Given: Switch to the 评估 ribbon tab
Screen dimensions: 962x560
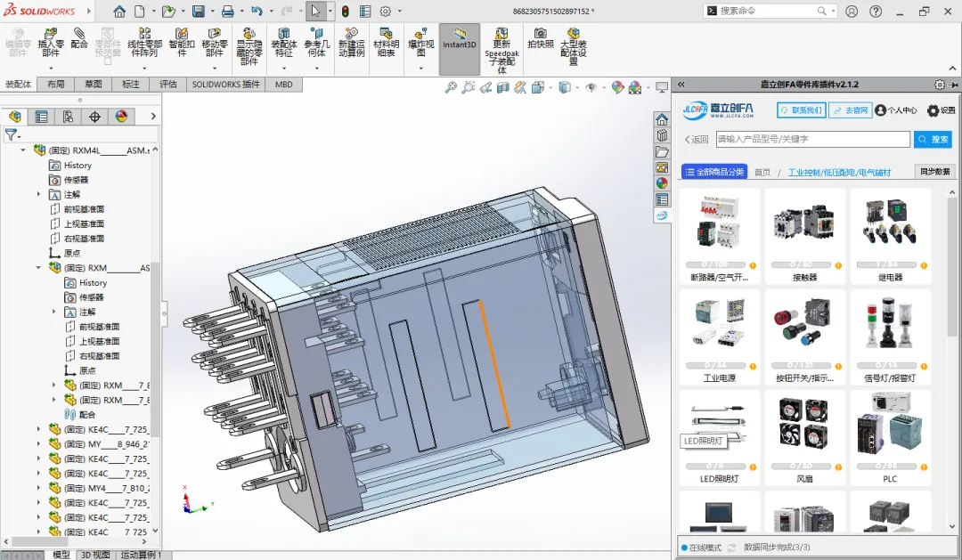Looking at the screenshot, I should [168, 84].
